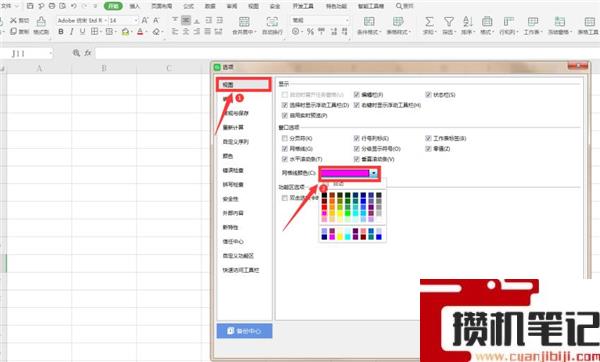The height and width of the screenshot is (362, 600).
Task: Open the 文件 menu dropdown arrow
Action: [17, 6]
